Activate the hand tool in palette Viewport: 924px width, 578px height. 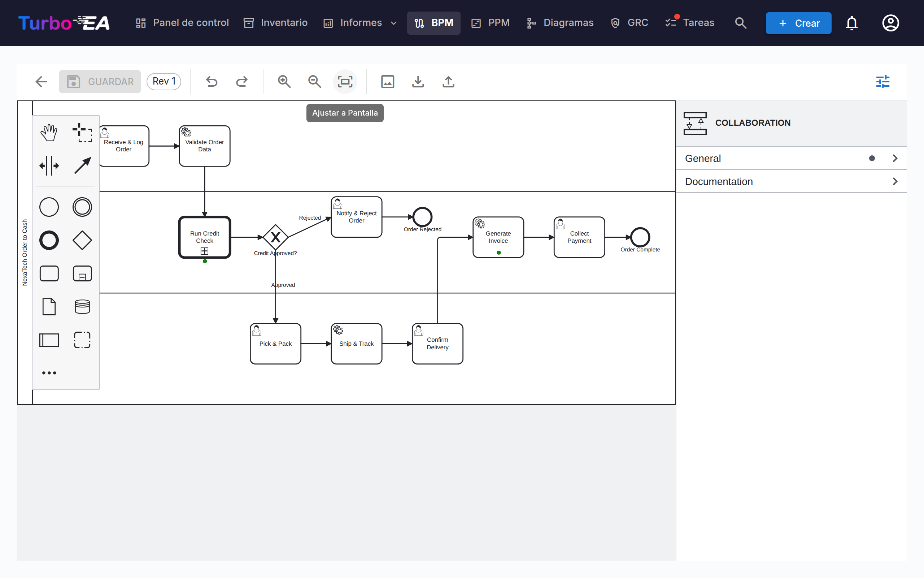(49, 133)
